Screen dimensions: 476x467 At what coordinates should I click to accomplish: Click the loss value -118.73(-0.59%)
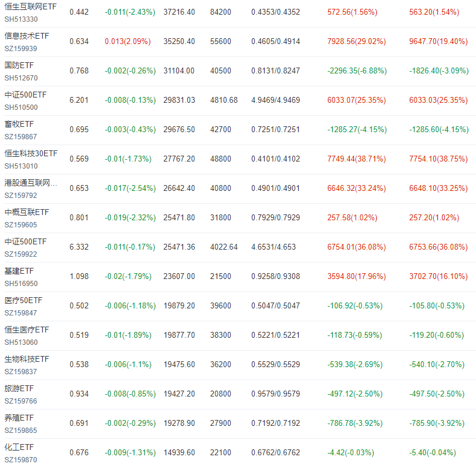pyautogui.click(x=355, y=335)
